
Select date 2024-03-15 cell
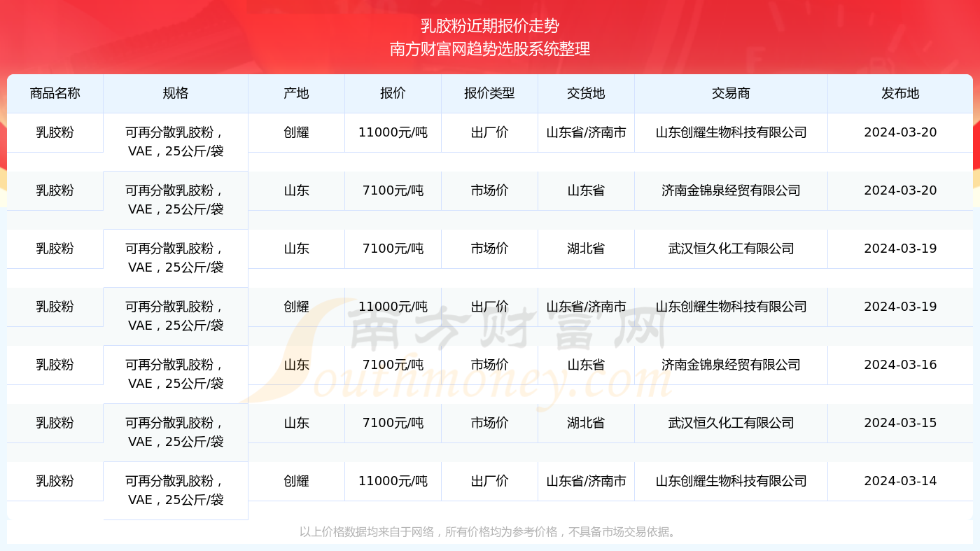(900, 423)
